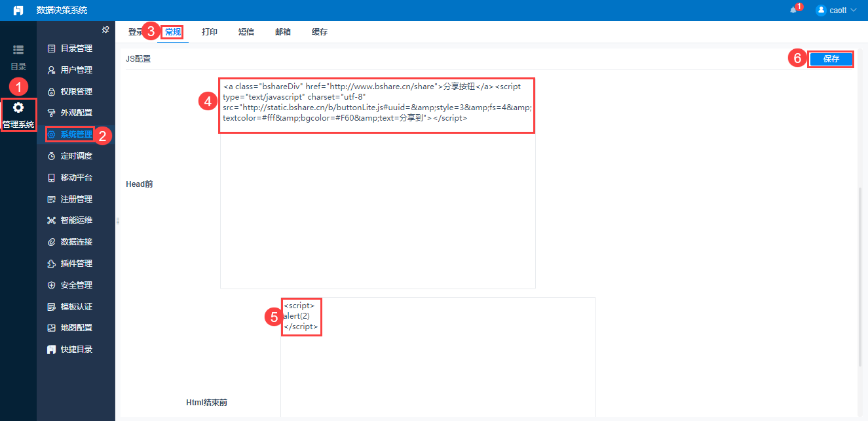
Task: Open 移动平台 menu entry
Action: [x=76, y=178]
